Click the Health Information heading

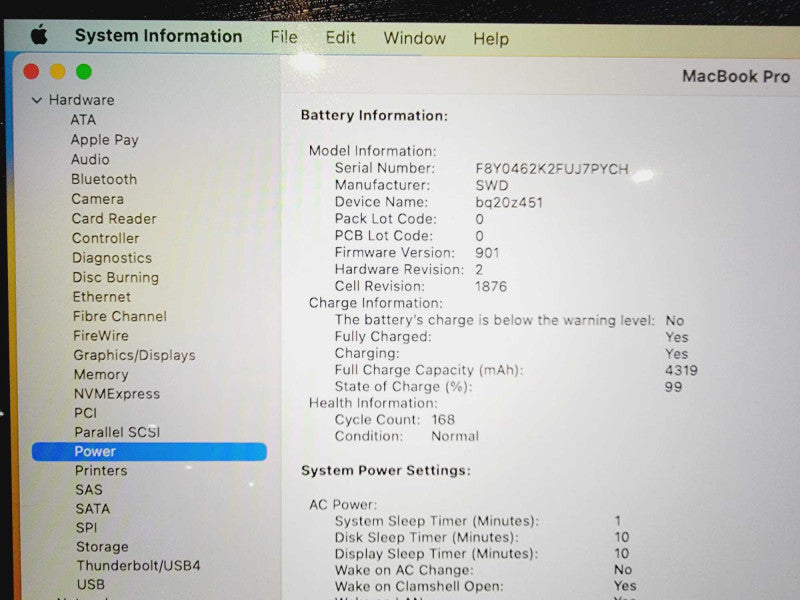coord(373,403)
